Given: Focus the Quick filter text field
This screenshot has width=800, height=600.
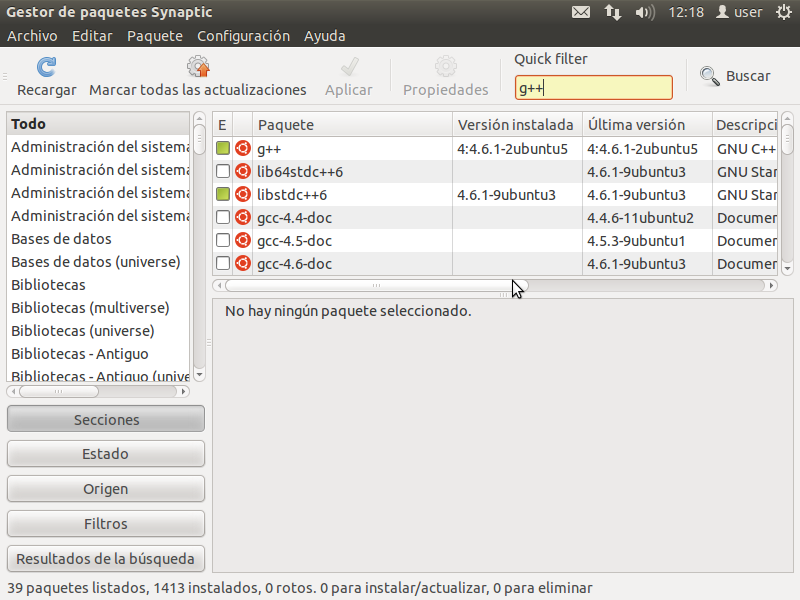Looking at the screenshot, I should pyautogui.click(x=593, y=88).
